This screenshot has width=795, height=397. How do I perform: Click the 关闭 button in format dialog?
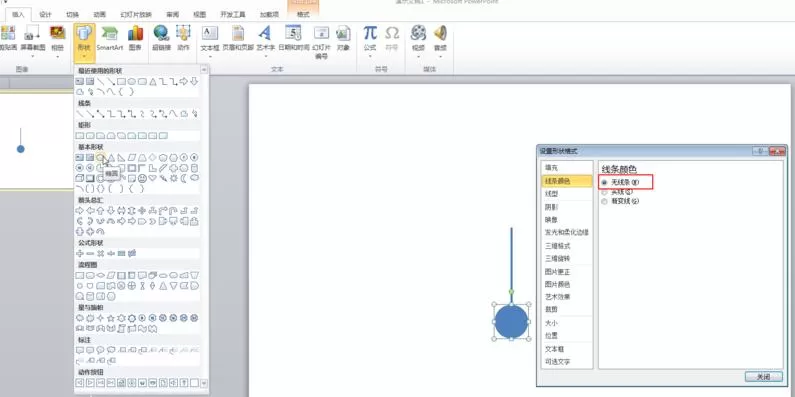(x=764, y=377)
